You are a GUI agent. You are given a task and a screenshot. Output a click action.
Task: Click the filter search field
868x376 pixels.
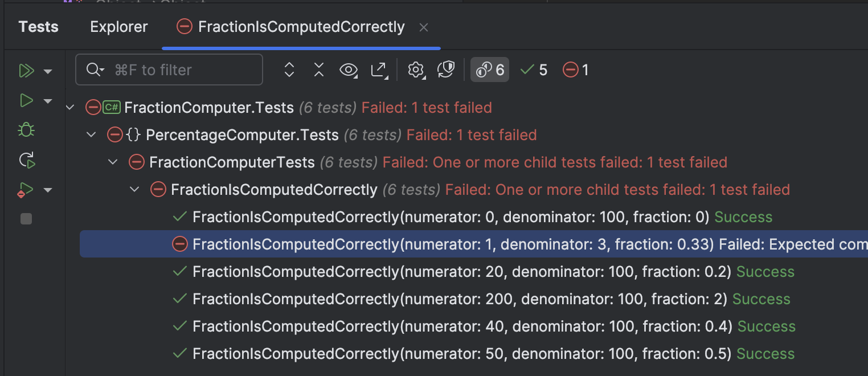pyautogui.click(x=169, y=70)
